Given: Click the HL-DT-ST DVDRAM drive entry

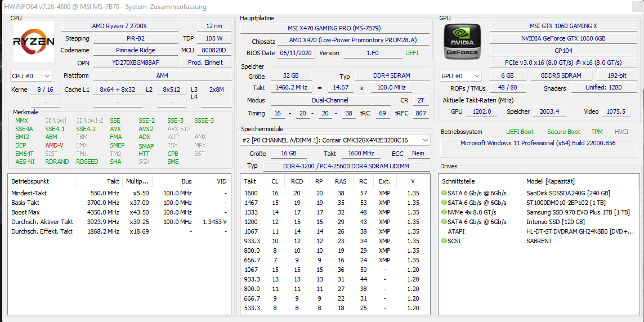Looking at the screenshot, I should pos(580,231).
